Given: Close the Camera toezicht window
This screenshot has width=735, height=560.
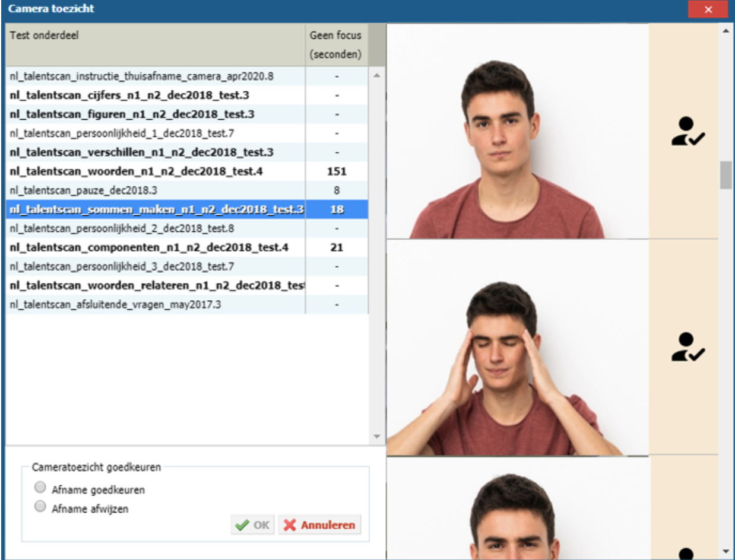Looking at the screenshot, I should [708, 9].
